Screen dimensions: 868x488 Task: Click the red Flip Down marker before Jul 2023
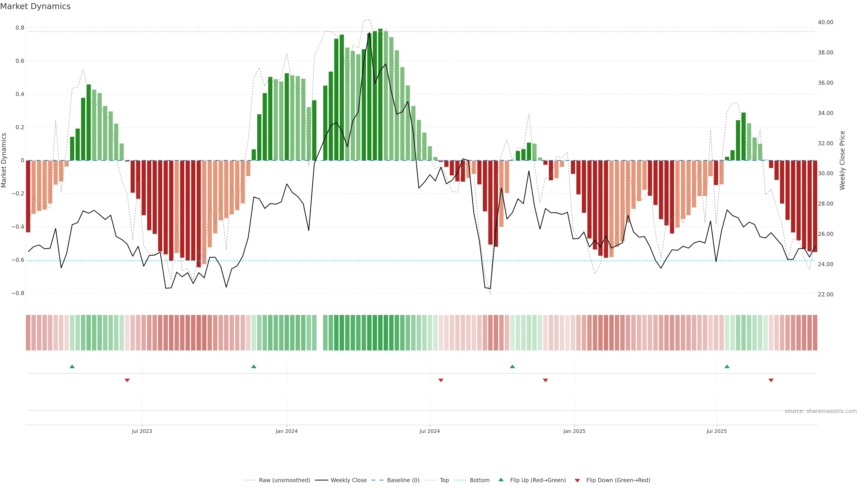point(127,380)
